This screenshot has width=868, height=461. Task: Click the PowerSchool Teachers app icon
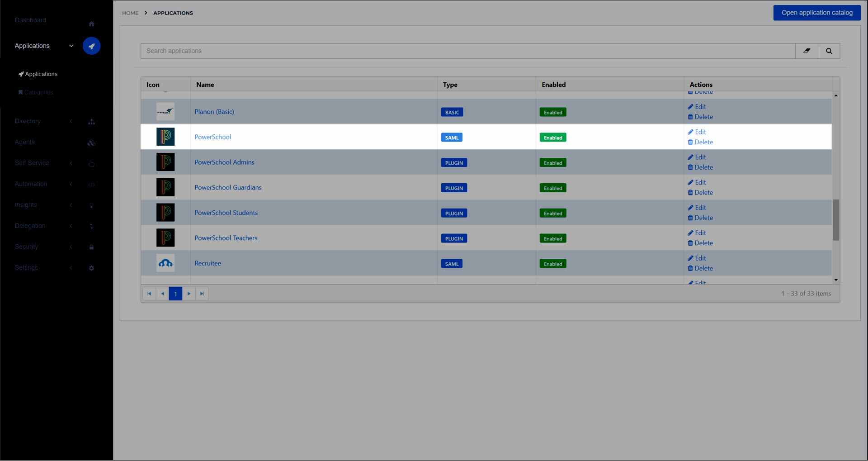tap(165, 238)
